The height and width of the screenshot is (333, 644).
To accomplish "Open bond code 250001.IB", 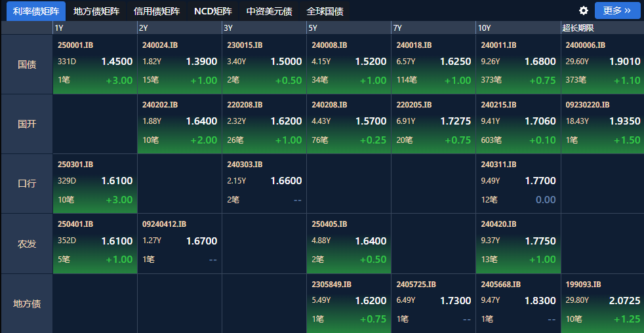I will pyautogui.click(x=75, y=45).
